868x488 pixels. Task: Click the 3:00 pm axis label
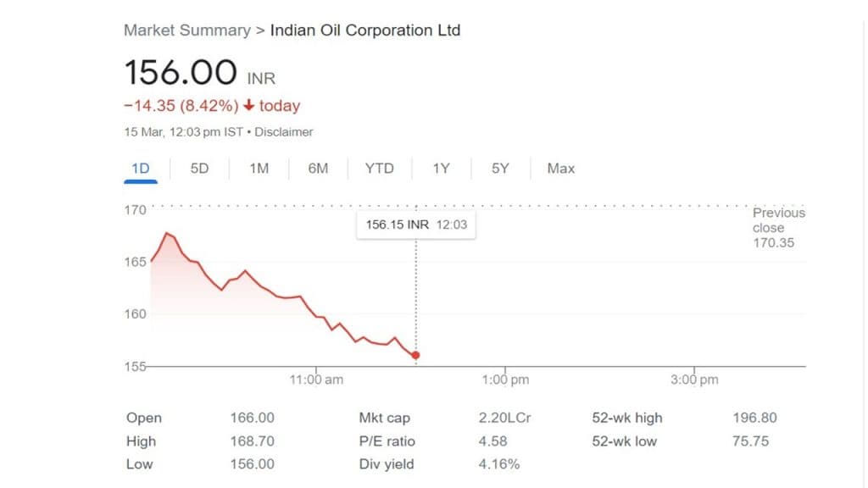coord(695,380)
